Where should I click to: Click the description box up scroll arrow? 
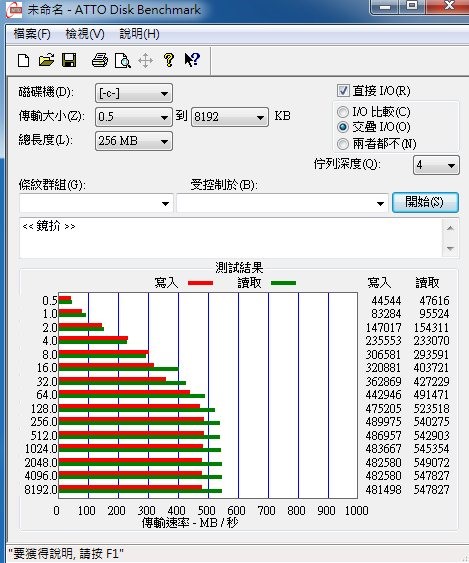450,228
